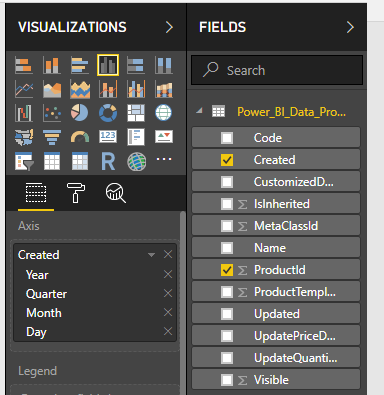Image resolution: width=384 pixels, height=395 pixels.
Task: Click the Power_BI_Data_Pro... table name
Action: [291, 112]
